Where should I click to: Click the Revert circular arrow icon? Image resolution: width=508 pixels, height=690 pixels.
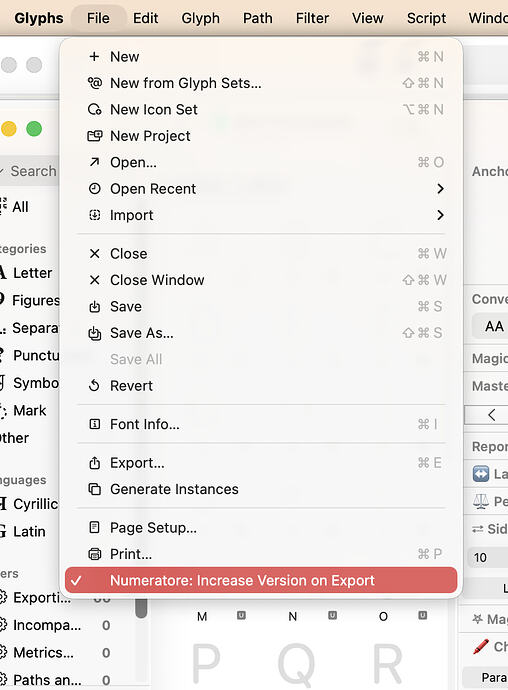tap(94, 385)
